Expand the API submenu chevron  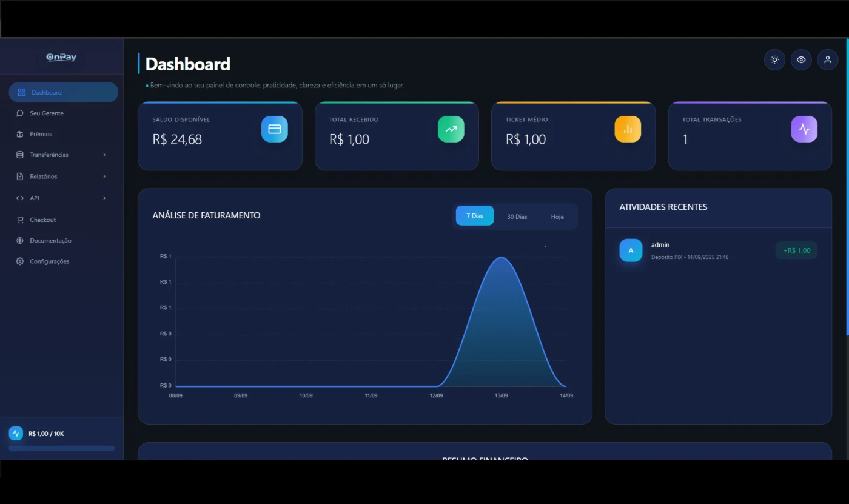pyautogui.click(x=104, y=198)
